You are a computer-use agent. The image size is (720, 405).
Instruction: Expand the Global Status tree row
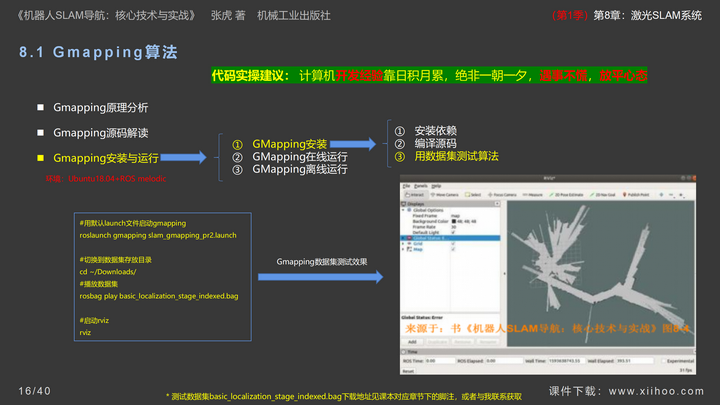click(404, 238)
